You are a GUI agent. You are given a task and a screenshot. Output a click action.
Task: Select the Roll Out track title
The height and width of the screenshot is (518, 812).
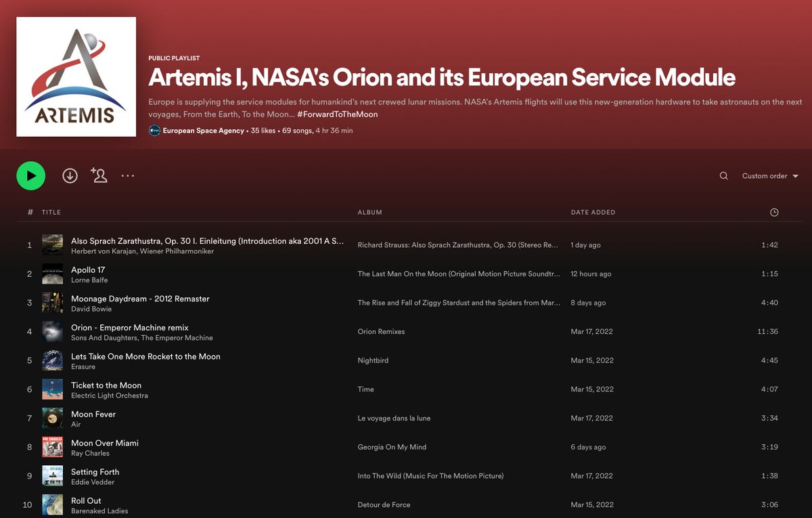coord(86,501)
